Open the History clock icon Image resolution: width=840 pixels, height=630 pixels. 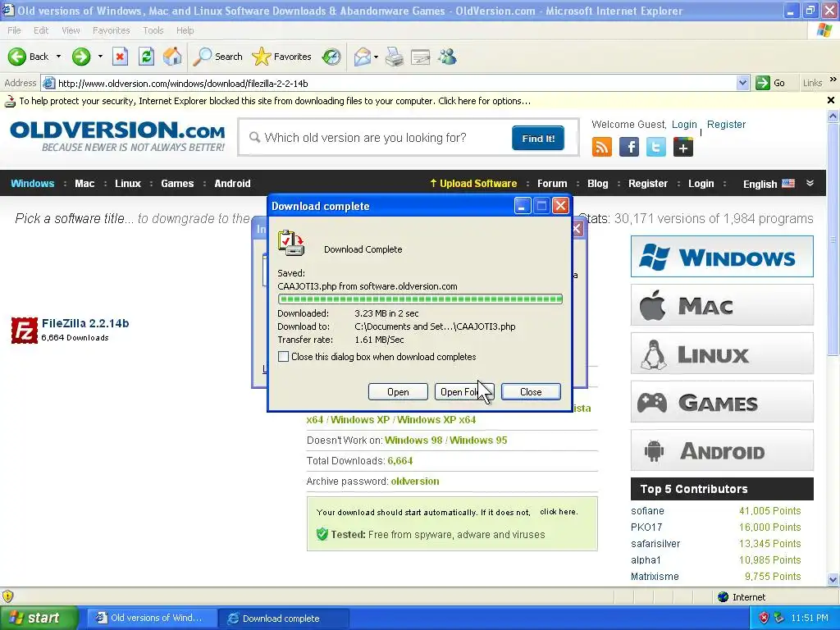pyautogui.click(x=331, y=57)
